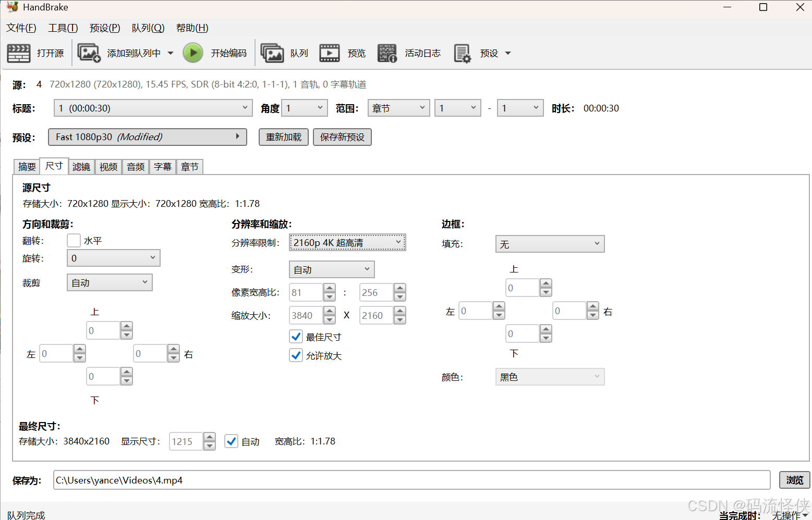Open the border Fill (填充) dropdown

[x=550, y=244]
